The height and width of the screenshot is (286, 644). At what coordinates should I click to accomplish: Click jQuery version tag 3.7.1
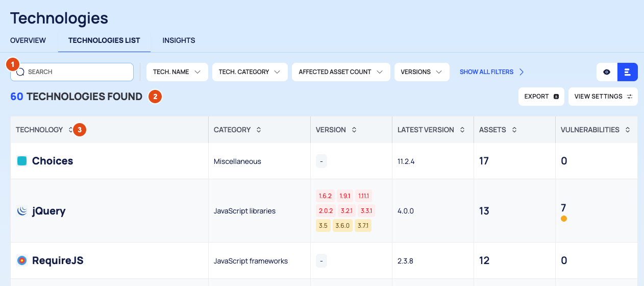click(x=363, y=225)
